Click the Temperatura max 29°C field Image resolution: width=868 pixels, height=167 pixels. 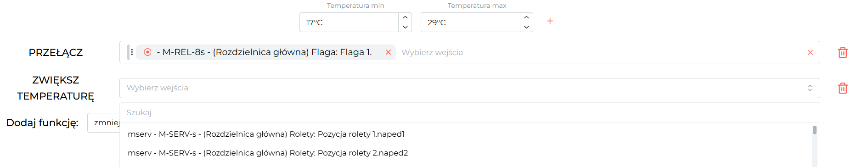470,22
